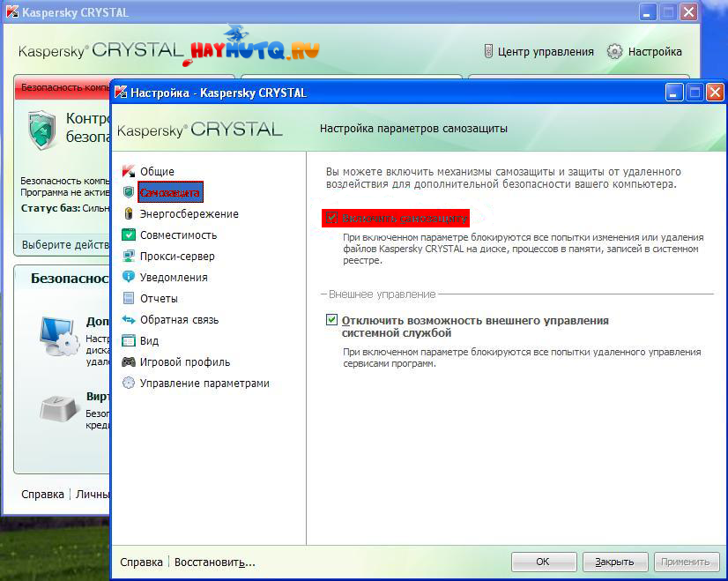Click the battery icon next to Энергосбережение
This screenshot has width=728, height=581.
(129, 213)
